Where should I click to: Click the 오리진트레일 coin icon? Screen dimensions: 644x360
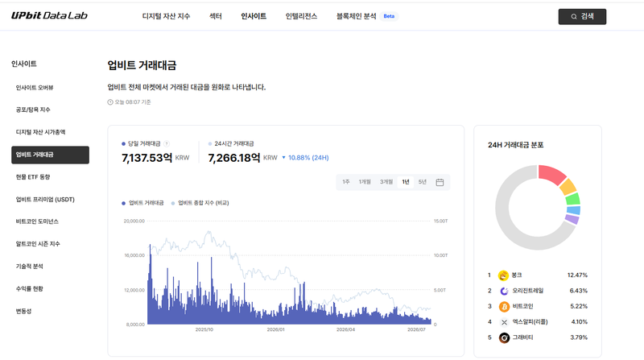pyautogui.click(x=504, y=291)
